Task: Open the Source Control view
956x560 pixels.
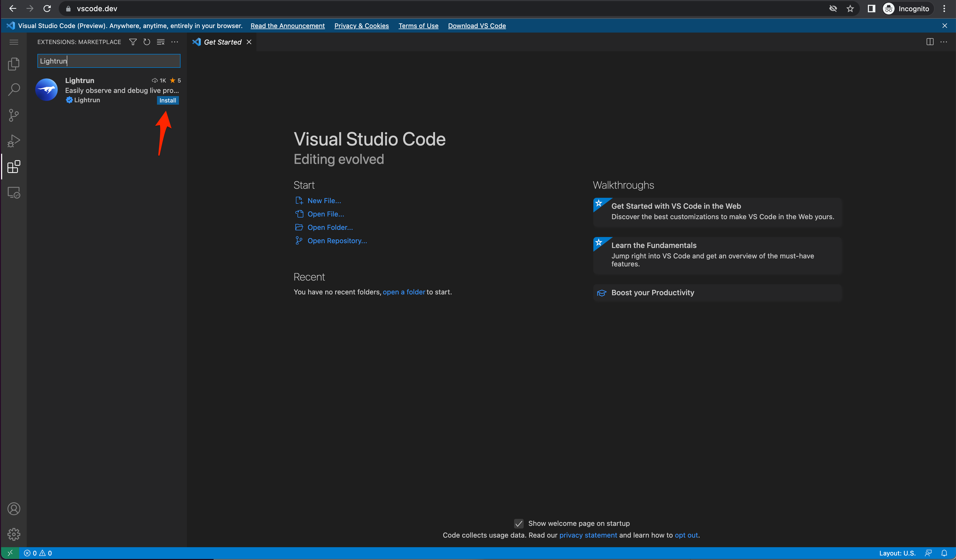Action: (14, 115)
